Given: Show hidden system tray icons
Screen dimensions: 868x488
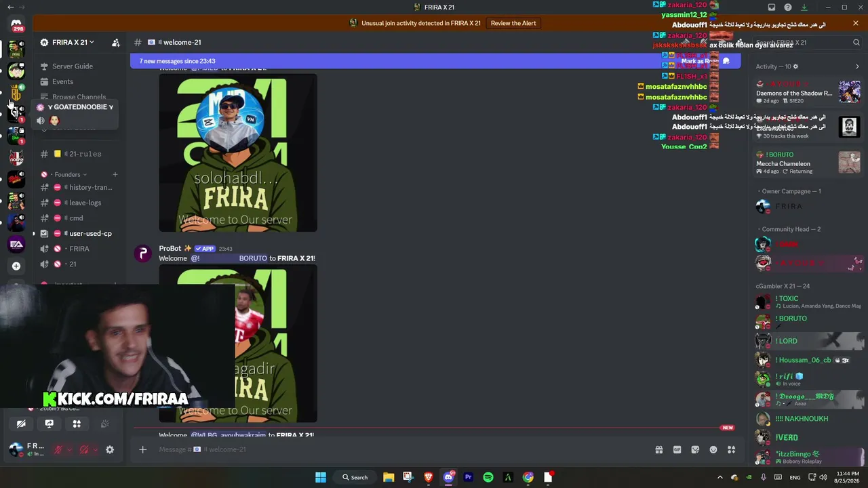Looking at the screenshot, I should pos(720,477).
